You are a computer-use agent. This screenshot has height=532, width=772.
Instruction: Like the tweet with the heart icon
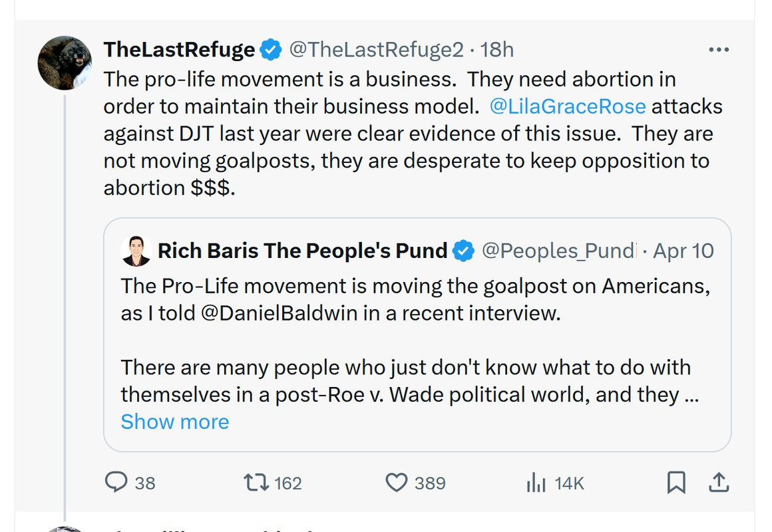coord(397,483)
